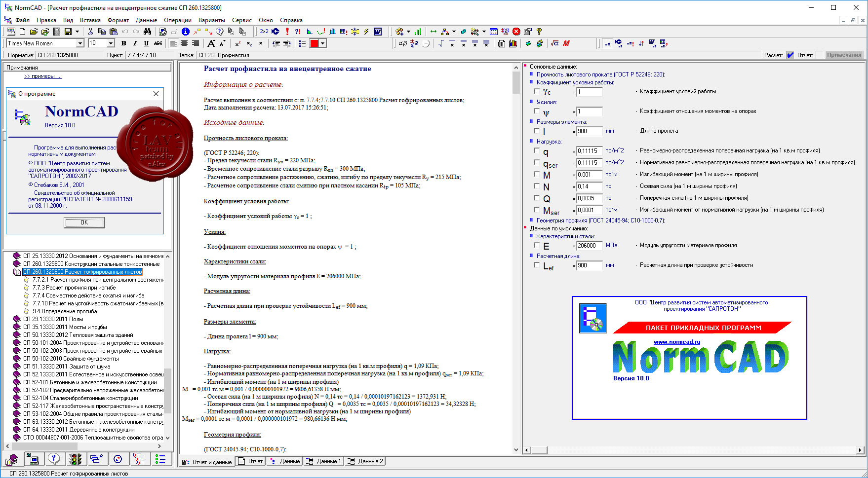Click the red exclamation mark icon
Image resolution: width=868 pixels, height=478 pixels.
pos(287,32)
